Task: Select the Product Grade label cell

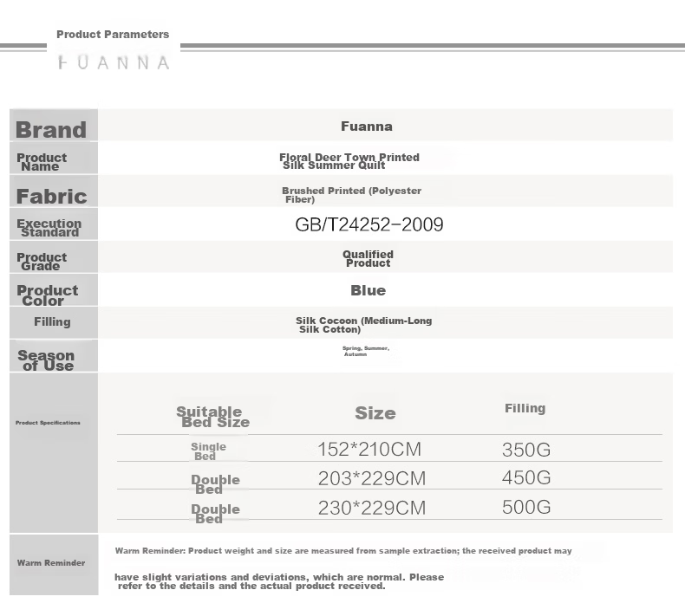Action: click(54, 257)
